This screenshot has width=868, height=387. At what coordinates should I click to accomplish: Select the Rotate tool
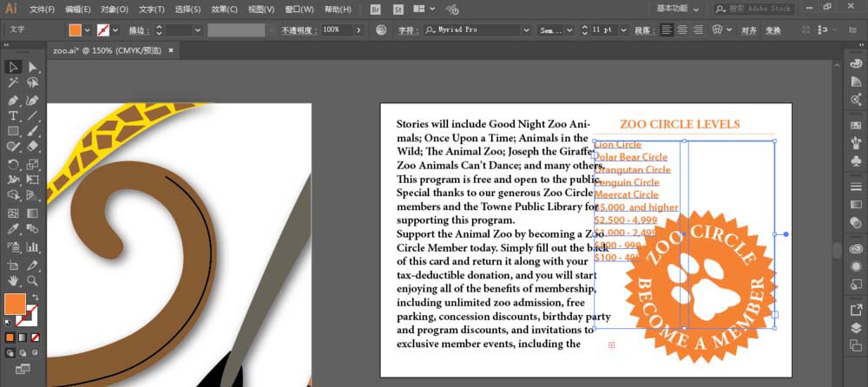point(13,164)
